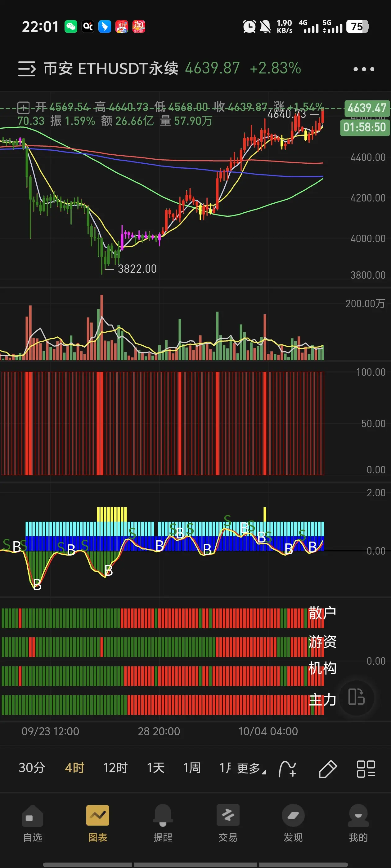The width and height of the screenshot is (391, 868).
Task: Tap the 4400.00 price axis label
Action: click(x=368, y=157)
